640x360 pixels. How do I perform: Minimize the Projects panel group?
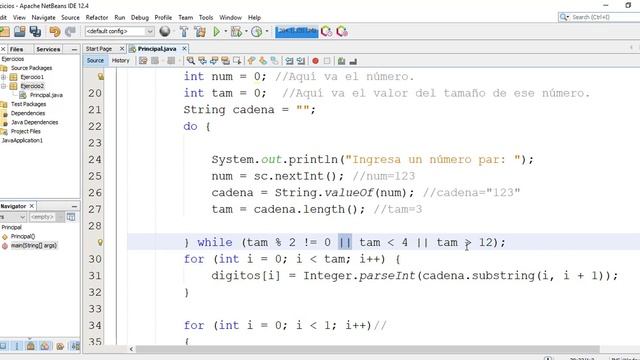click(x=74, y=49)
